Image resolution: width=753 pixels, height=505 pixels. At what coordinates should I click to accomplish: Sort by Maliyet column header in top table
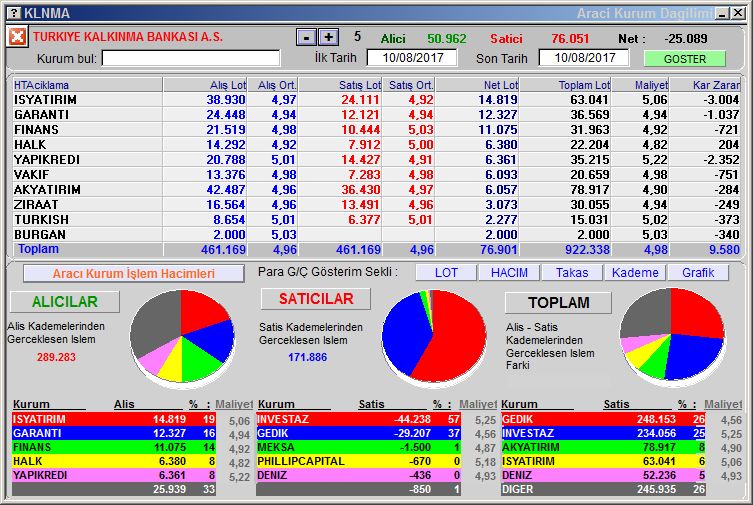pyautogui.click(x=640, y=85)
